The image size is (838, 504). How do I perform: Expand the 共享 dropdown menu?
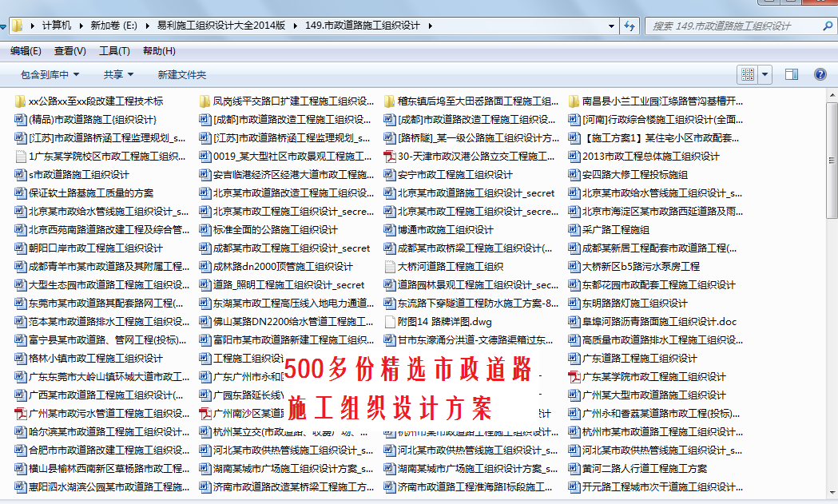tap(118, 74)
